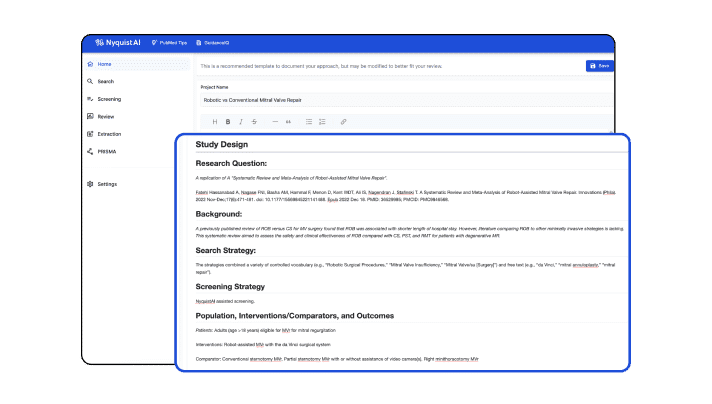The height and width of the screenshot is (404, 712).
Task: Select PRISMA in the sidebar
Action: click(107, 151)
